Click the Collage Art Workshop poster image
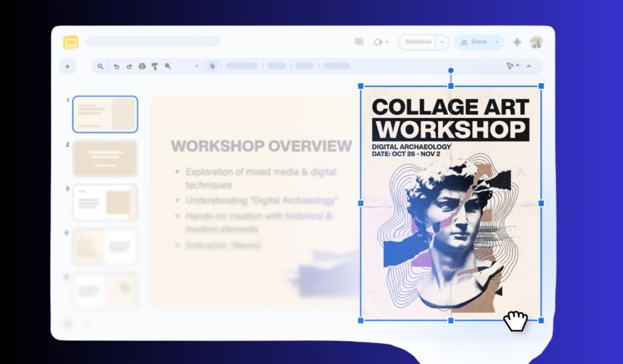Screen dimensions: 623x364 451,203
